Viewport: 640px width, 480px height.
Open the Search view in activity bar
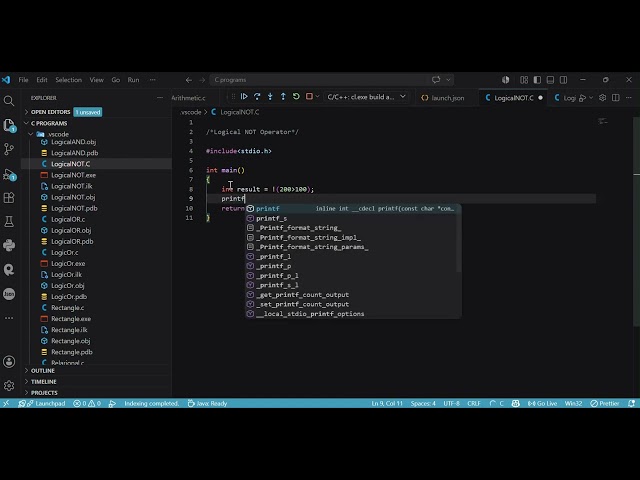point(9,100)
